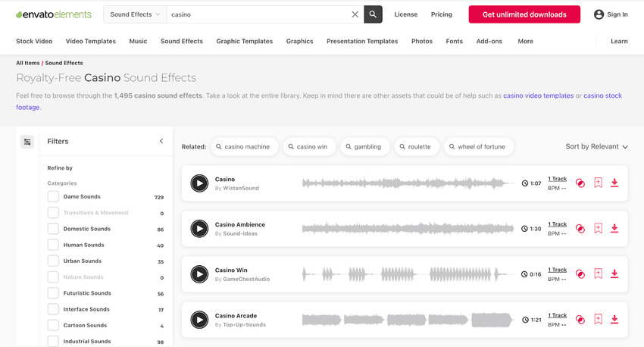This screenshot has width=644, height=347.
Task: Open Music in navigation bar
Action: [x=138, y=41]
